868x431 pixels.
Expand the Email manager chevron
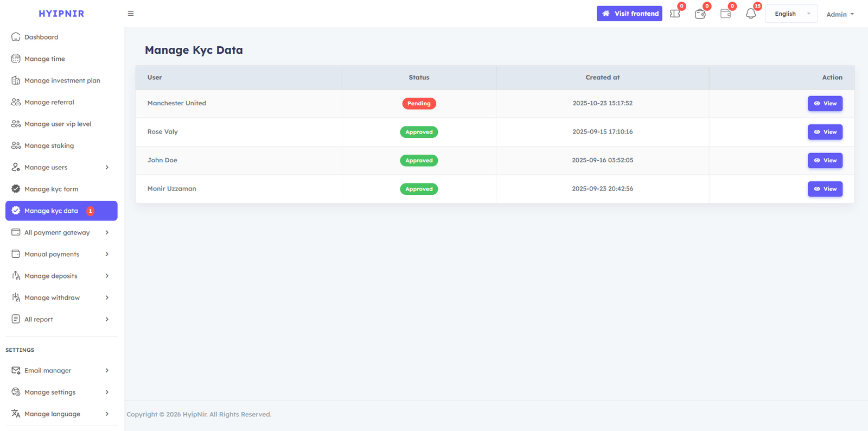pos(107,370)
